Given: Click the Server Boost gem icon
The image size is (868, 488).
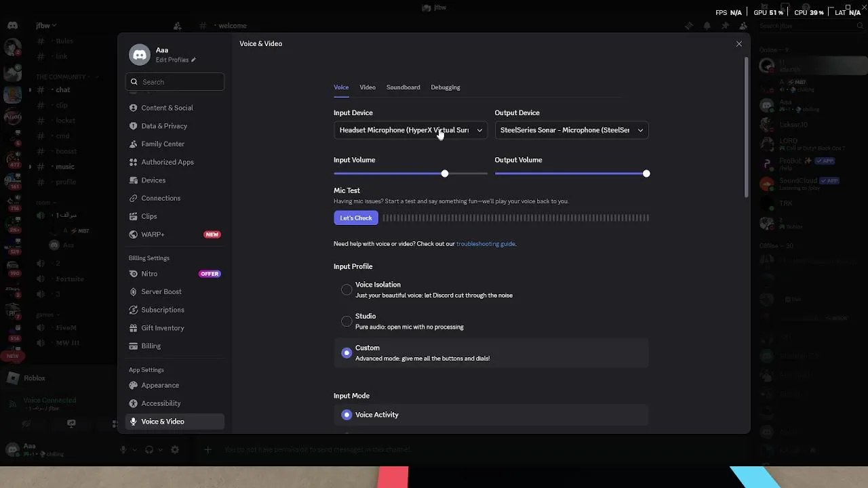Looking at the screenshot, I should click(133, 291).
